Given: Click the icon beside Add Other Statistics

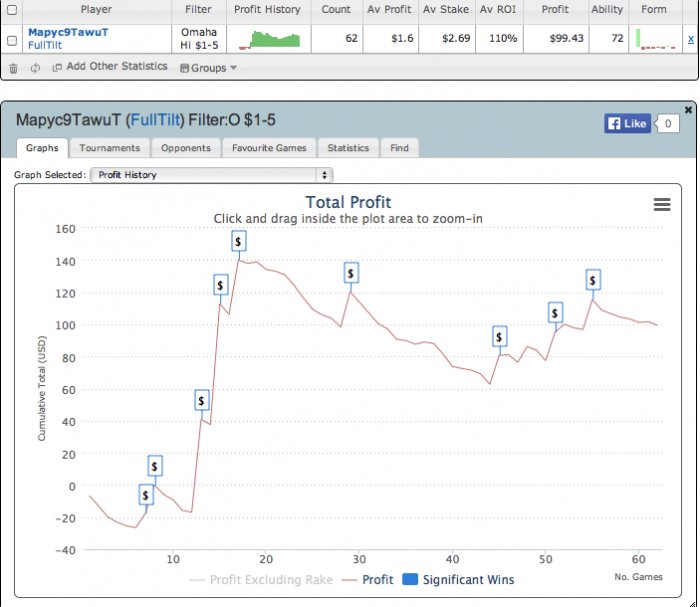Looking at the screenshot, I should tap(57, 68).
